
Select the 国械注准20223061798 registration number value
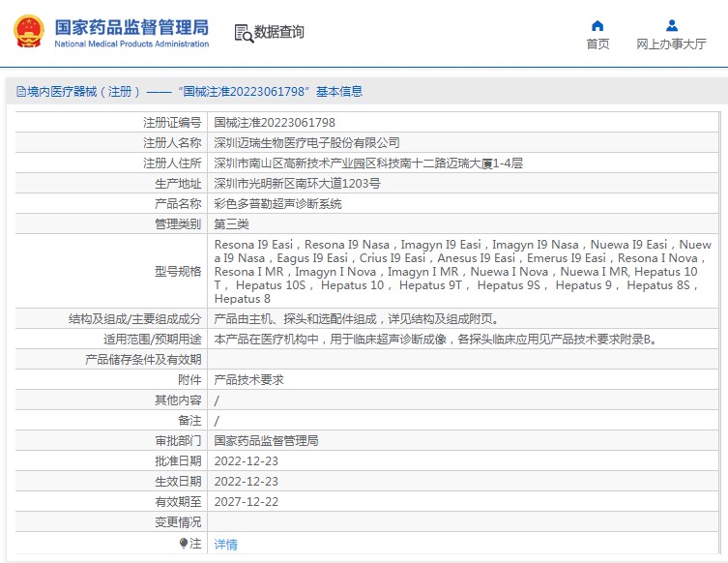(x=275, y=123)
